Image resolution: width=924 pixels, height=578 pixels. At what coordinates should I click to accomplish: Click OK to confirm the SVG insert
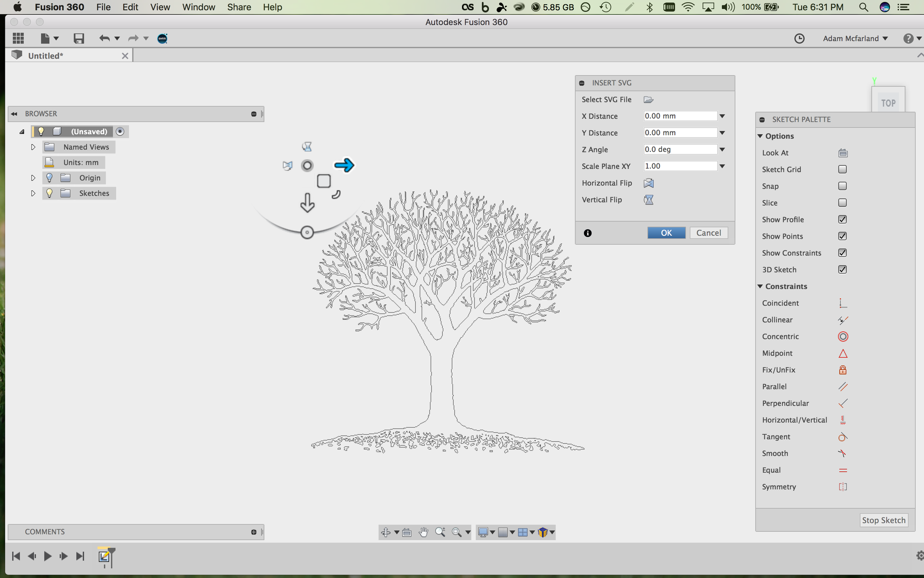(x=666, y=232)
